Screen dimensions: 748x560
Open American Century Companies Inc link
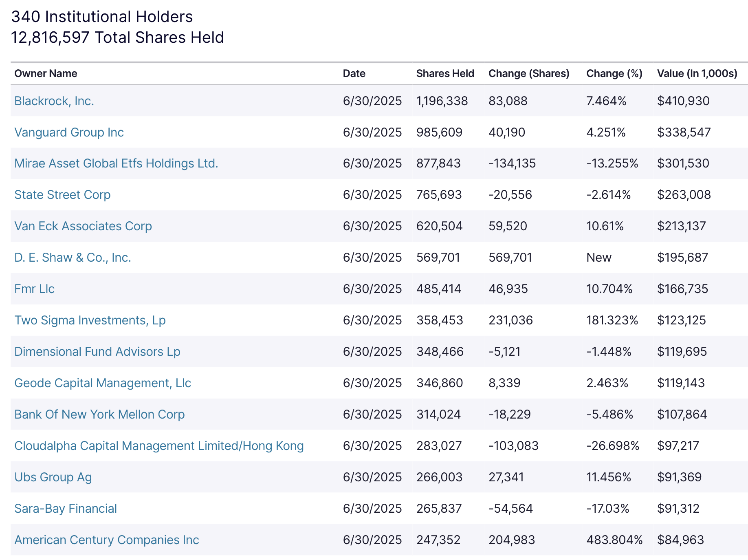click(107, 540)
